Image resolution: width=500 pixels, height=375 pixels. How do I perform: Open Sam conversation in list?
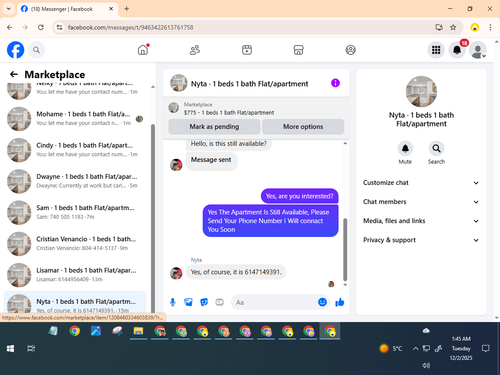(75, 212)
